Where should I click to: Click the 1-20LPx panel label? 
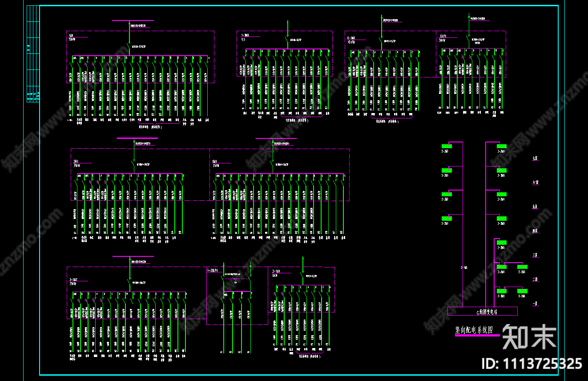[x=212, y=271]
